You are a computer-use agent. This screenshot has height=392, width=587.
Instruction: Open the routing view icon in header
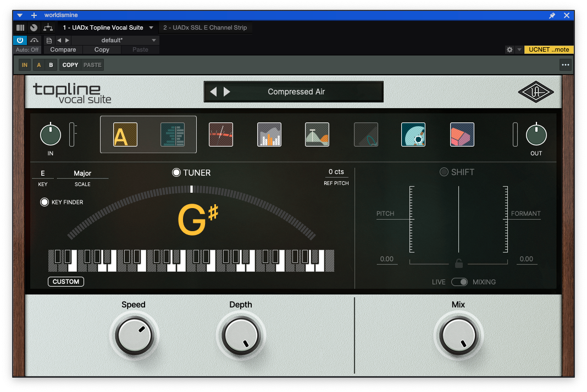coord(48,27)
